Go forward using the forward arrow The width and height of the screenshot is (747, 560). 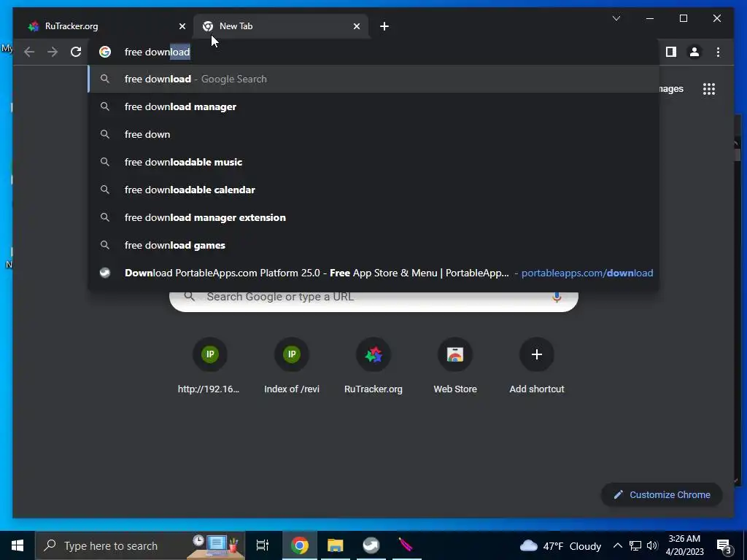(53, 52)
